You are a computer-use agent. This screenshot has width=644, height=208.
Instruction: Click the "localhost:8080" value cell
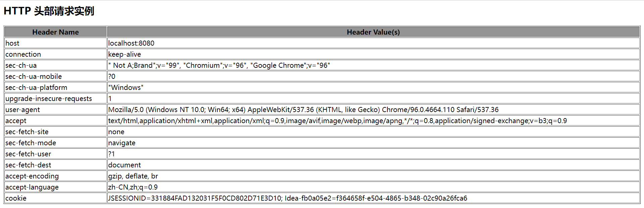point(131,43)
